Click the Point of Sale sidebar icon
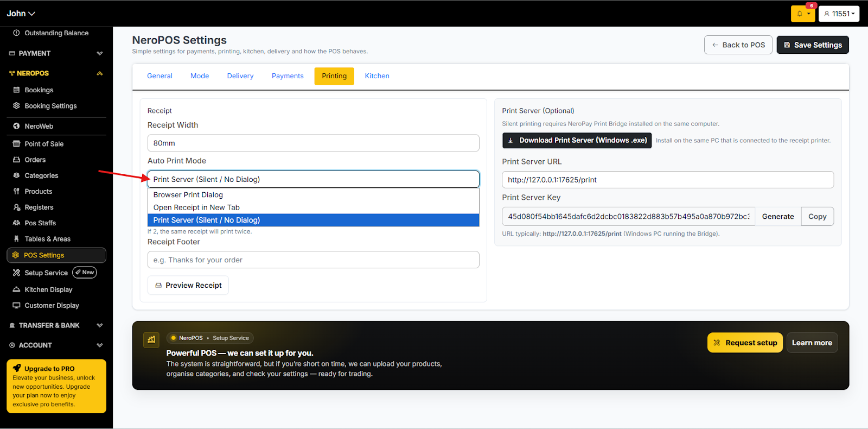The width and height of the screenshot is (868, 429). (x=16, y=144)
